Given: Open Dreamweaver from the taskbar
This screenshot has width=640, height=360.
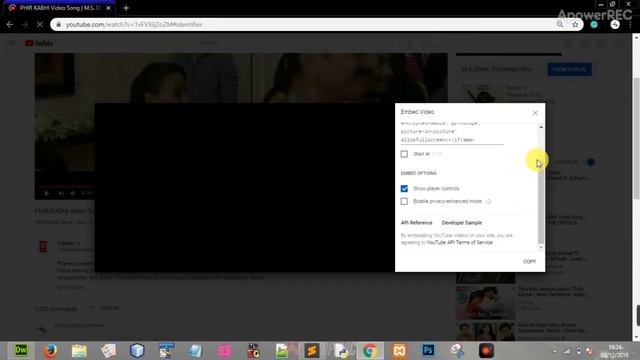Looking at the screenshot, I should (21, 350).
